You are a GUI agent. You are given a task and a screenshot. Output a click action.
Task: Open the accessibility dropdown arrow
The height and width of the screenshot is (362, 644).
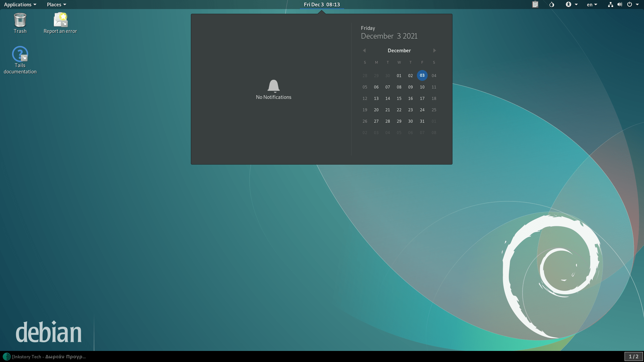[576, 5]
